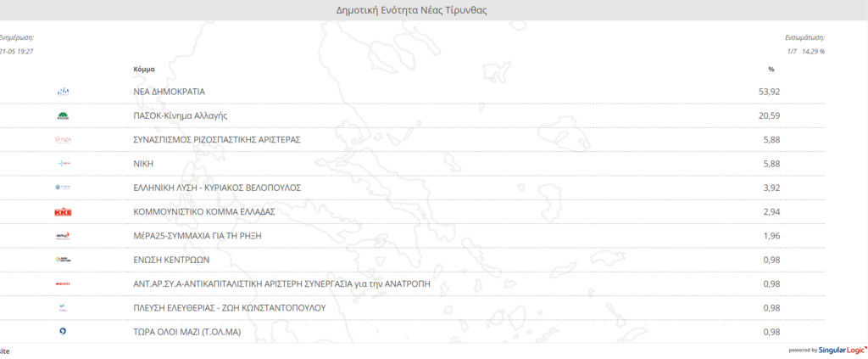868x359 pixels.
Task: Click the ΕΛΛΗΝΙΚΗ ΛΥΣΗ party logo
Action: (63, 188)
